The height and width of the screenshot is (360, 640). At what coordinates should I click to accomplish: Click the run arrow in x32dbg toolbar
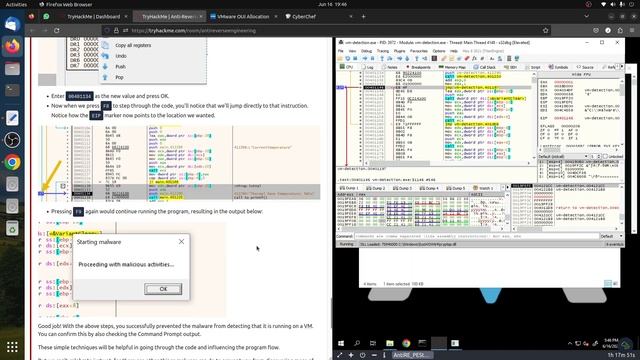pyautogui.click(x=365, y=58)
